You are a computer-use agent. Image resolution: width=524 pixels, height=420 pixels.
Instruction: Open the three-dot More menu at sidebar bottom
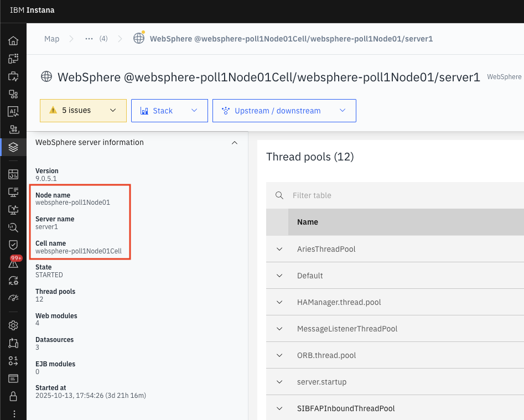tap(13, 414)
